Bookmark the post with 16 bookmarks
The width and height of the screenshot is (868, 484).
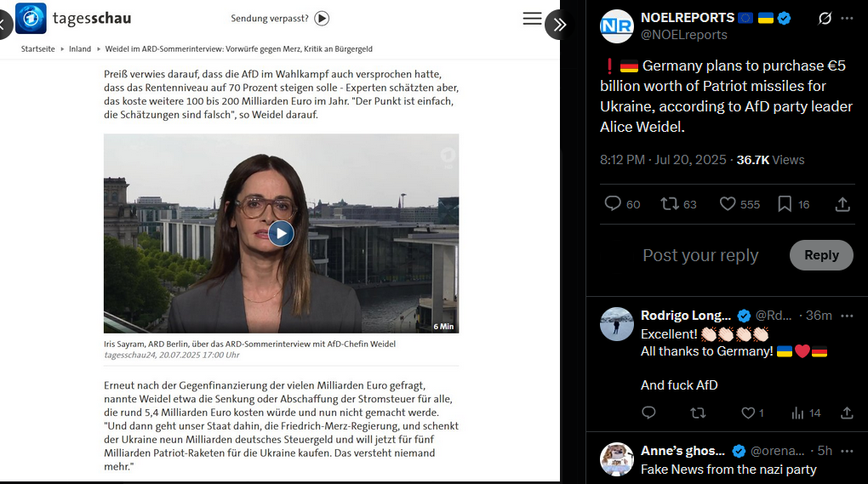785,203
